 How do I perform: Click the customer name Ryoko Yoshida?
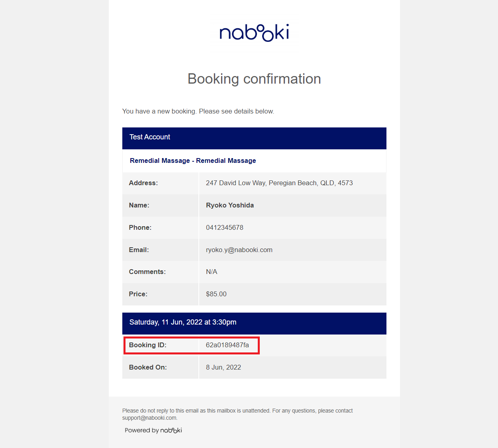point(230,205)
